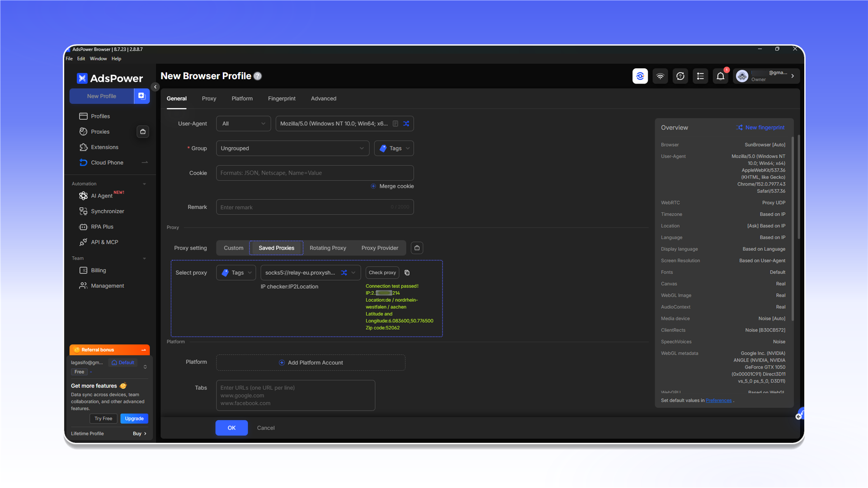This screenshot has width=868, height=488.
Task: Expand the Group dropdown showing Ungrouped
Action: tap(292, 149)
